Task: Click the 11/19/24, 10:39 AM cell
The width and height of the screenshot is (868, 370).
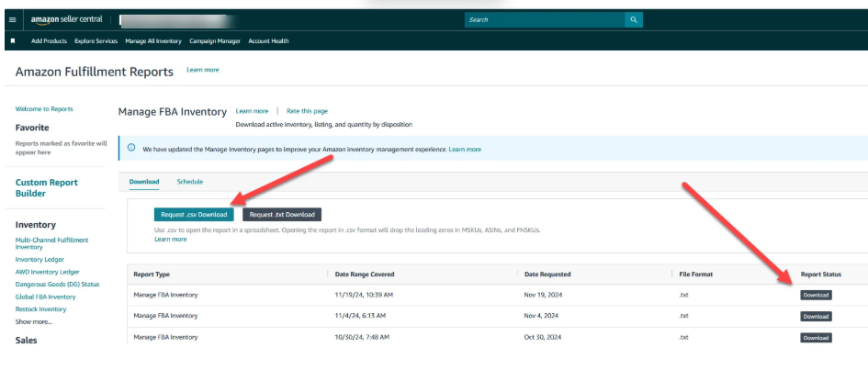Action: click(364, 295)
